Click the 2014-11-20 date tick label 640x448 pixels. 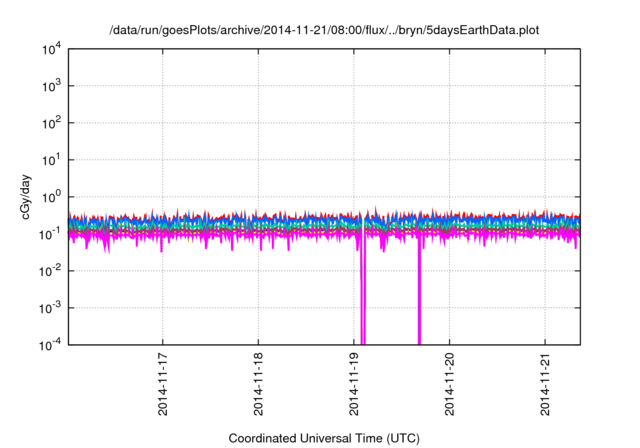pyautogui.click(x=449, y=384)
